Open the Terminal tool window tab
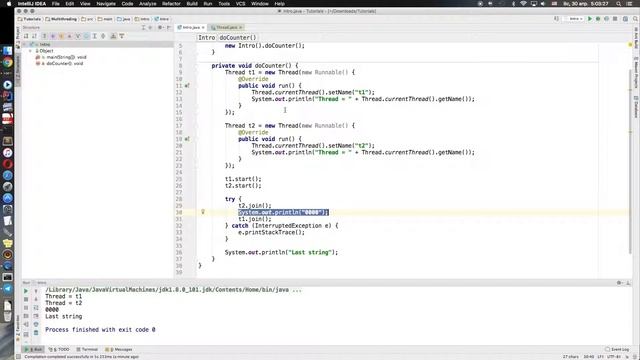The width and height of the screenshot is (640, 360). (x=87, y=349)
